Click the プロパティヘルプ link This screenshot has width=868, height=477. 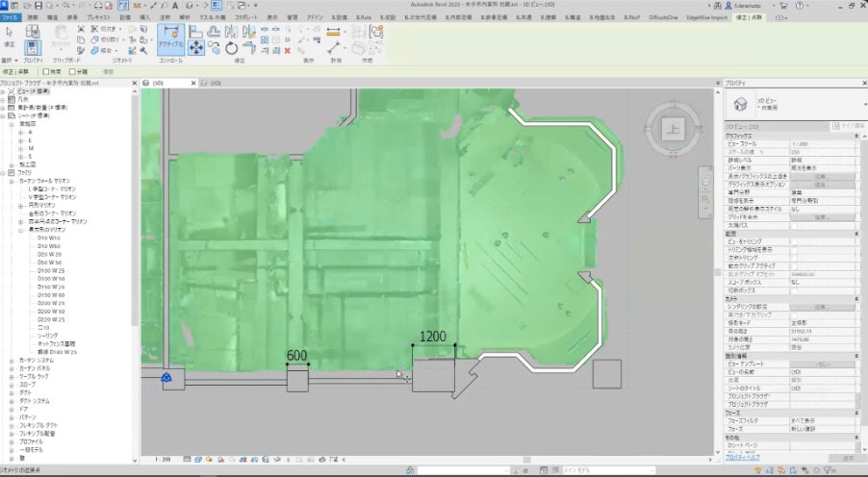(743, 459)
